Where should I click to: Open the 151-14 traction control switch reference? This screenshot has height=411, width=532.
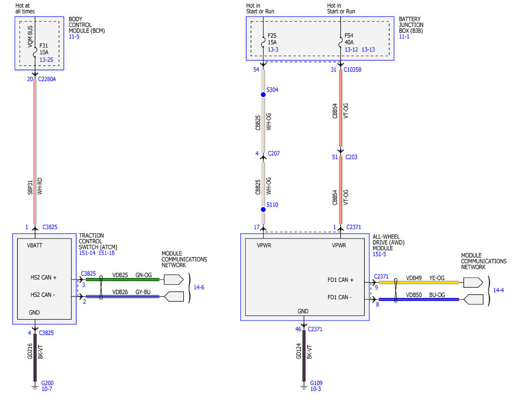click(87, 253)
